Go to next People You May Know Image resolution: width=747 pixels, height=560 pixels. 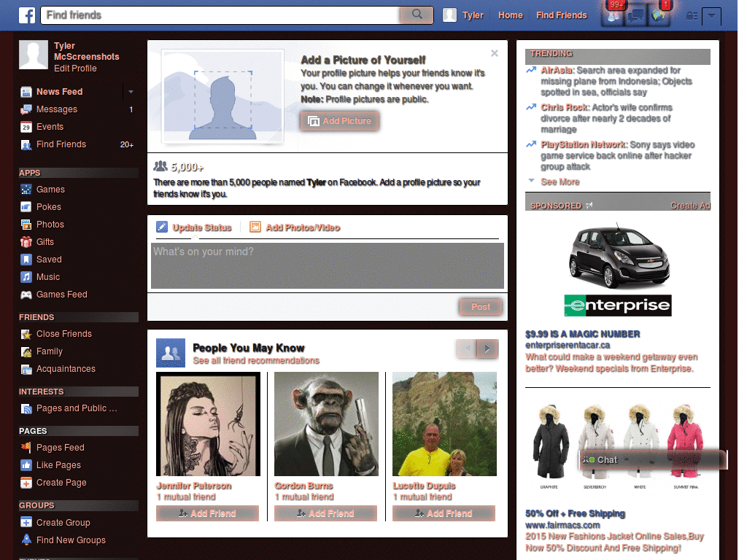[x=488, y=349]
